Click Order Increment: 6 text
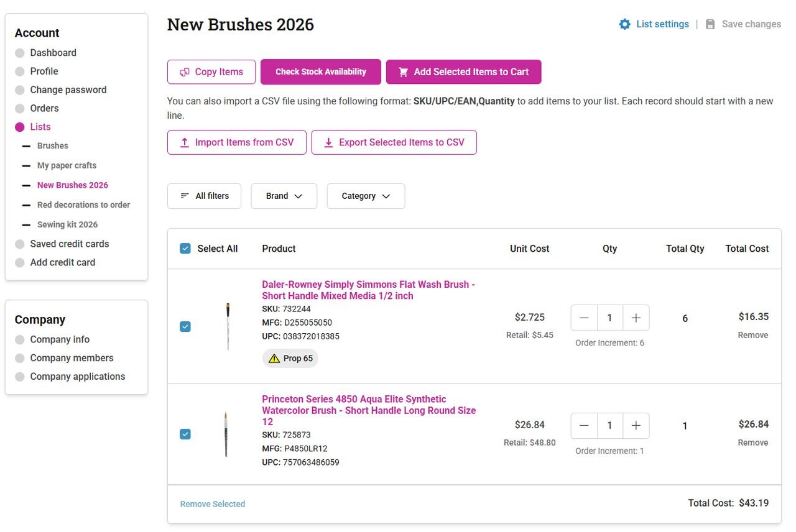The width and height of the screenshot is (796, 532). (x=610, y=343)
